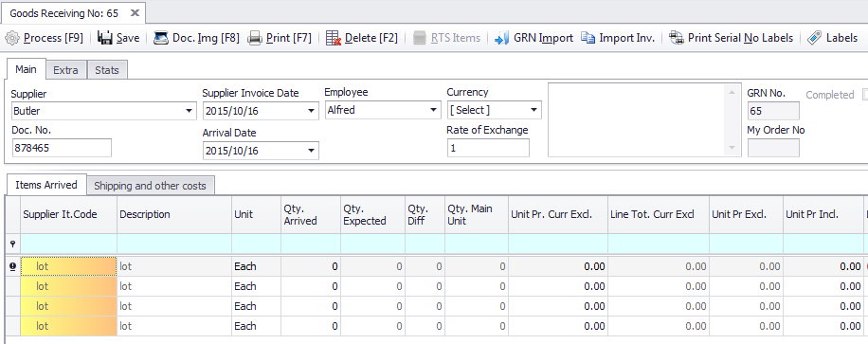The height and width of the screenshot is (344, 868).
Task: Click the Supplier It.Code column header
Action: [68, 214]
